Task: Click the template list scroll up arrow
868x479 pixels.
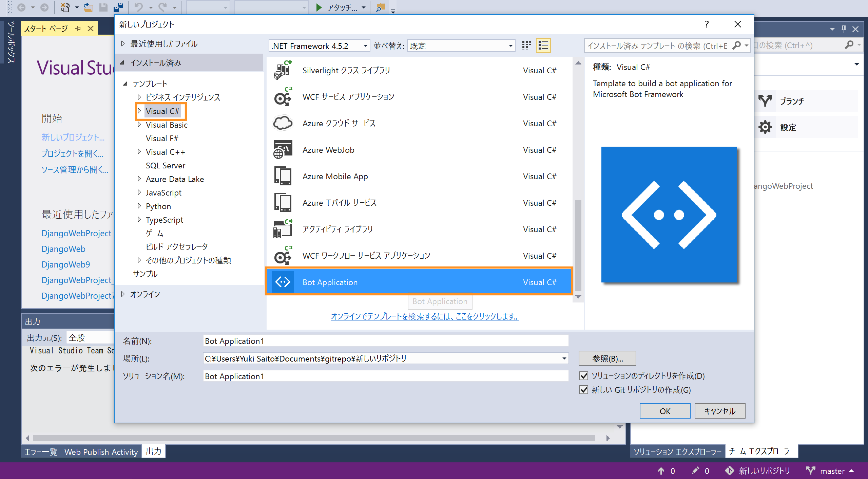Action: coord(578,63)
